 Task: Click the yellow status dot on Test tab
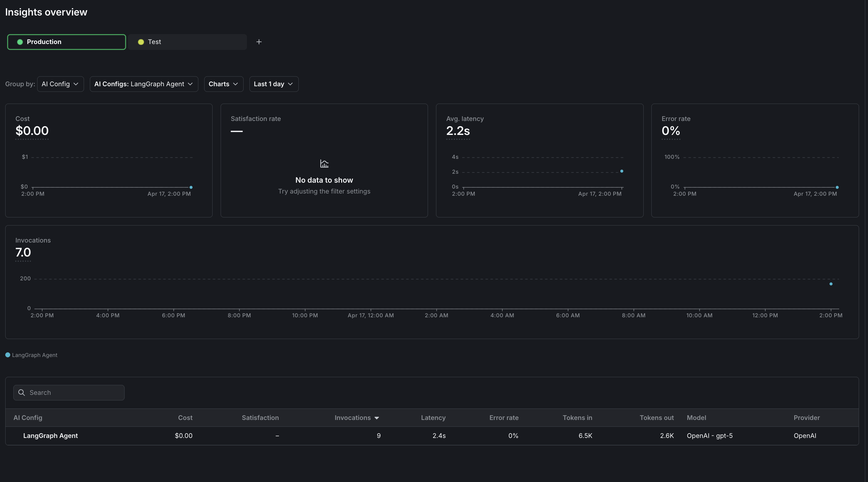[x=141, y=42]
